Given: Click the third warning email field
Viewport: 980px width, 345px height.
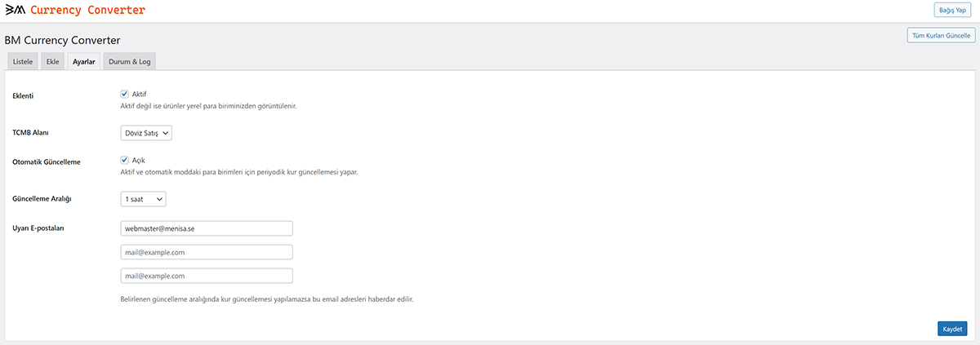Looking at the screenshot, I should pyautogui.click(x=206, y=276).
